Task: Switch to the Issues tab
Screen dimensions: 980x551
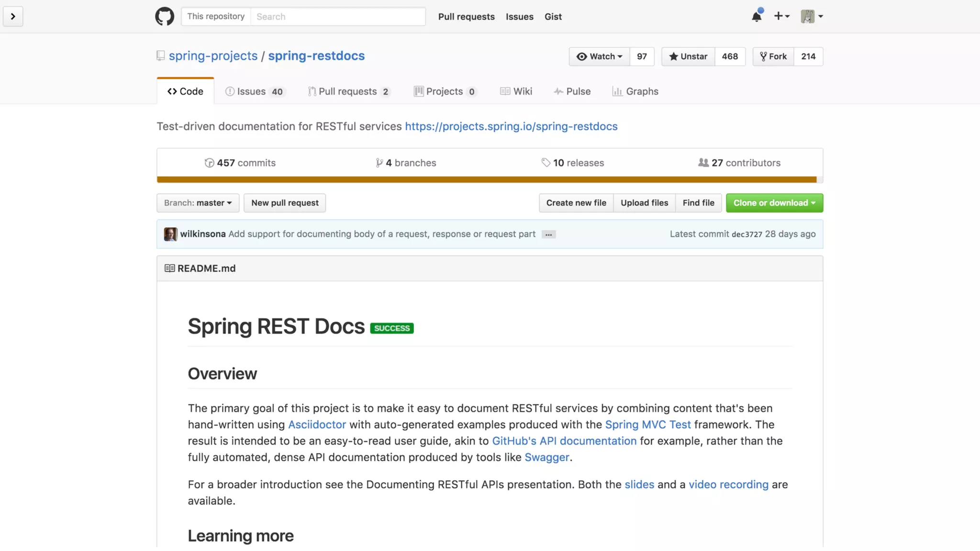Action: click(254, 91)
